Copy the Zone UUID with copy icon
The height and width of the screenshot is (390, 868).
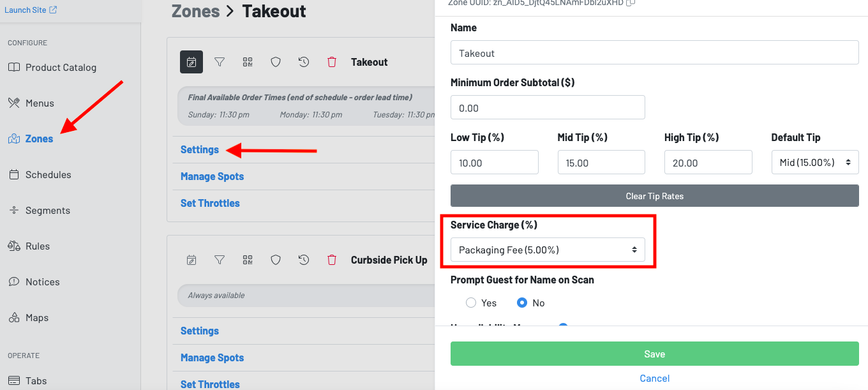[x=631, y=3]
